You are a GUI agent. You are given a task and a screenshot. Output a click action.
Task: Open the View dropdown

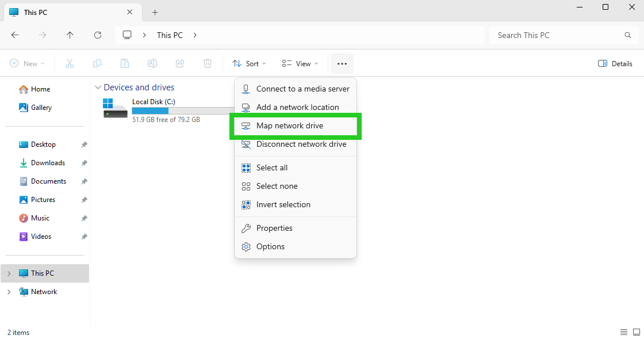coord(299,63)
